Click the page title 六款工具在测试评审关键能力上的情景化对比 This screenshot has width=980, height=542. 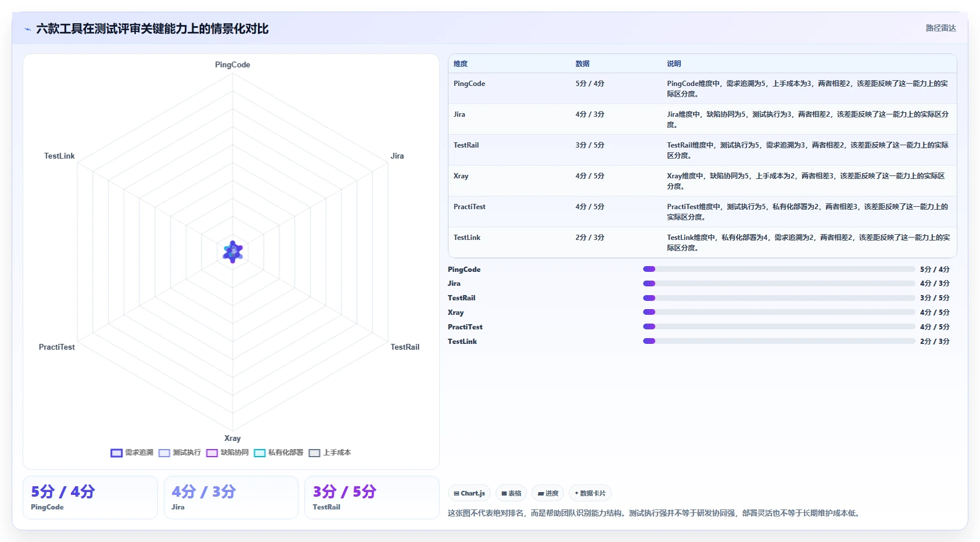pos(152,28)
